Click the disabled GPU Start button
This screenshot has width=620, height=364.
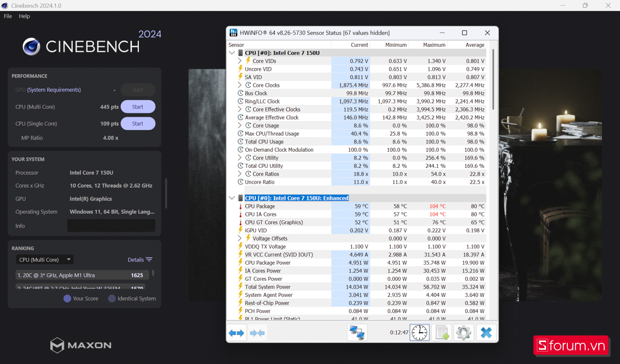pos(138,90)
